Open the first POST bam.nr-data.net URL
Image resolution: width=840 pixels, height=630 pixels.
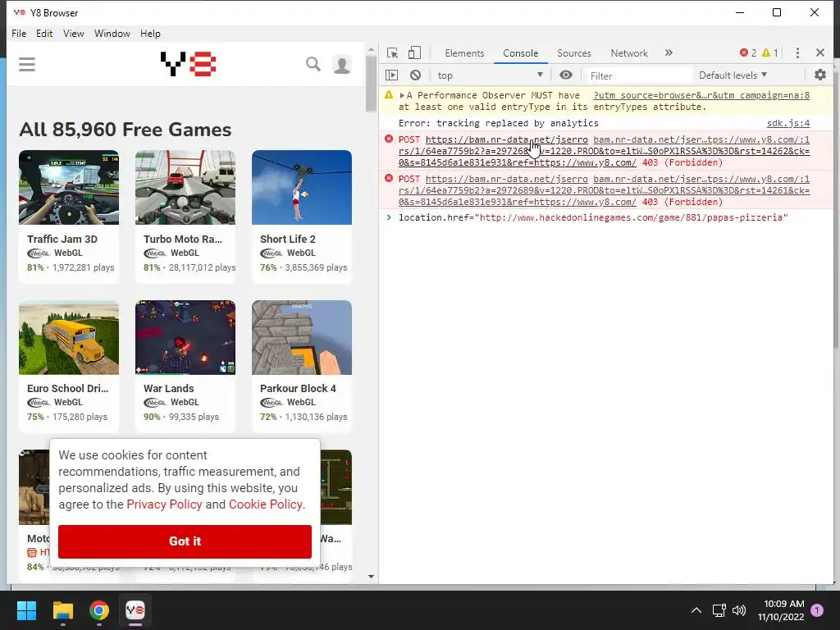point(506,139)
